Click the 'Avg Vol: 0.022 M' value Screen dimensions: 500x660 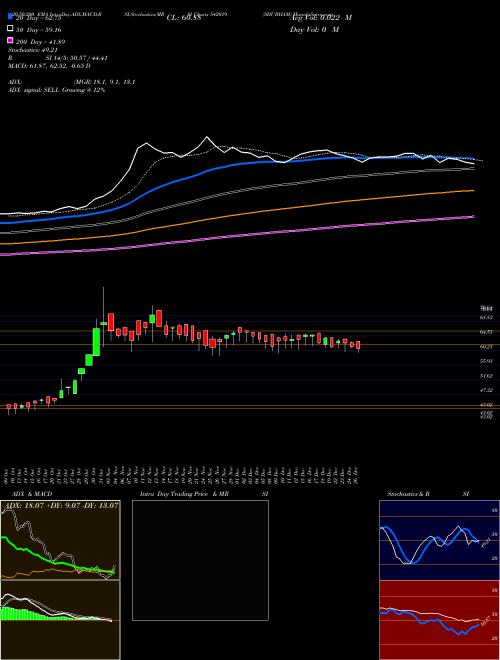[x=321, y=18]
